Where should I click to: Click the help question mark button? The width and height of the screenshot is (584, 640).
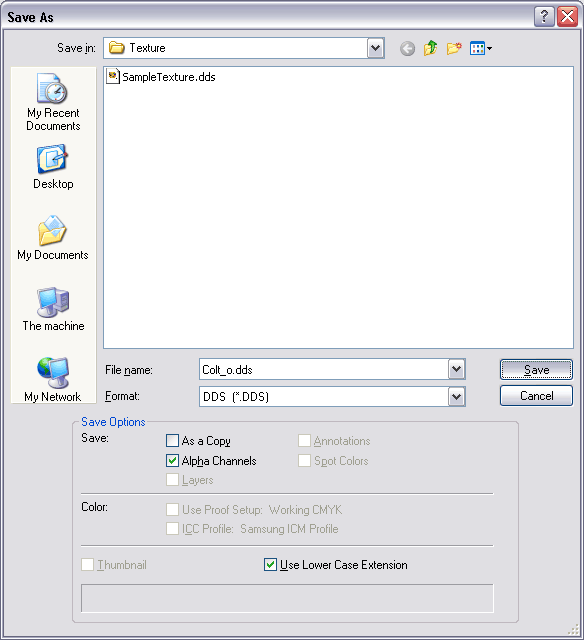[544, 17]
